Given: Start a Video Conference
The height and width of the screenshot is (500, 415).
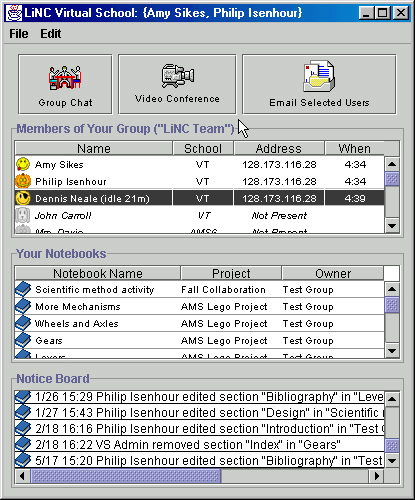Looking at the screenshot, I should pyautogui.click(x=177, y=84).
